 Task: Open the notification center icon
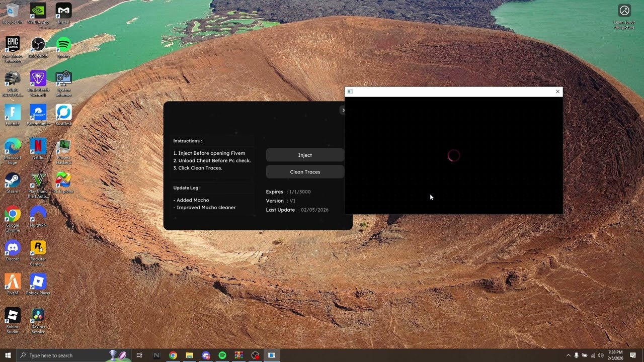pyautogui.click(x=633, y=355)
